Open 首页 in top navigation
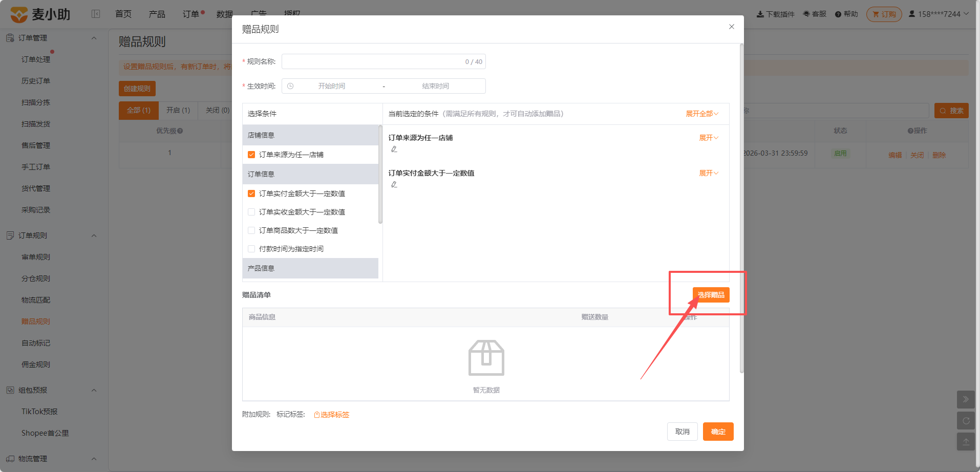Screen dimensions: 980x472 [123, 14]
